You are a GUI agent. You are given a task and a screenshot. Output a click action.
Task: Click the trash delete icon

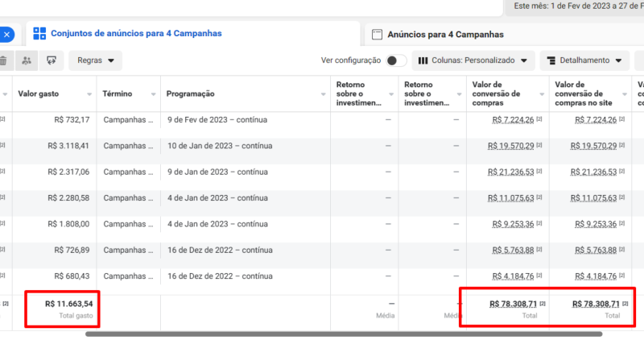tap(3, 60)
